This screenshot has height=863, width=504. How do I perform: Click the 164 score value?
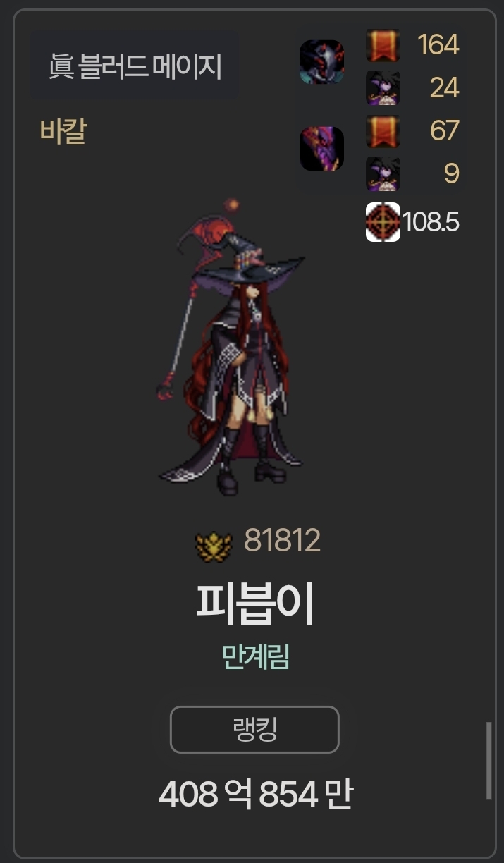pos(438,45)
